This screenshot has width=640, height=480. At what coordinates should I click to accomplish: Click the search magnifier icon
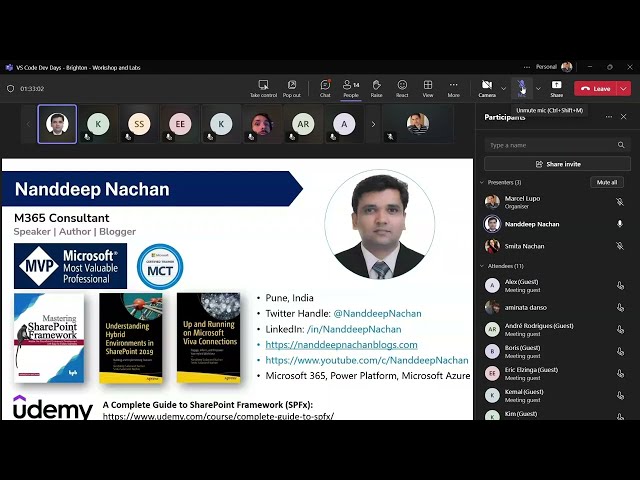pos(621,145)
